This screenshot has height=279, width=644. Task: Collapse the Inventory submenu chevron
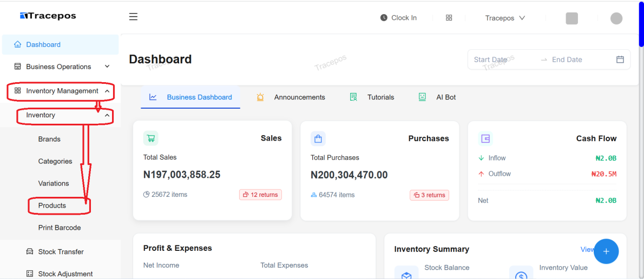pos(107,115)
